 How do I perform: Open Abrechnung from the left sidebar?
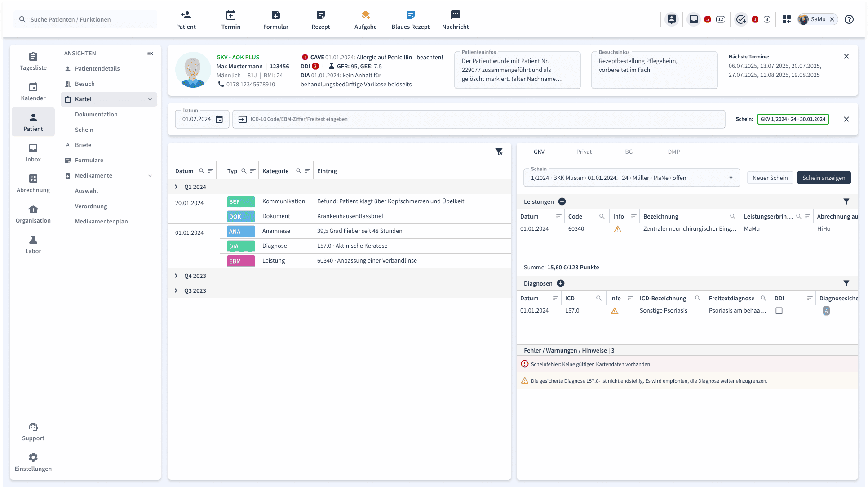pos(33,183)
